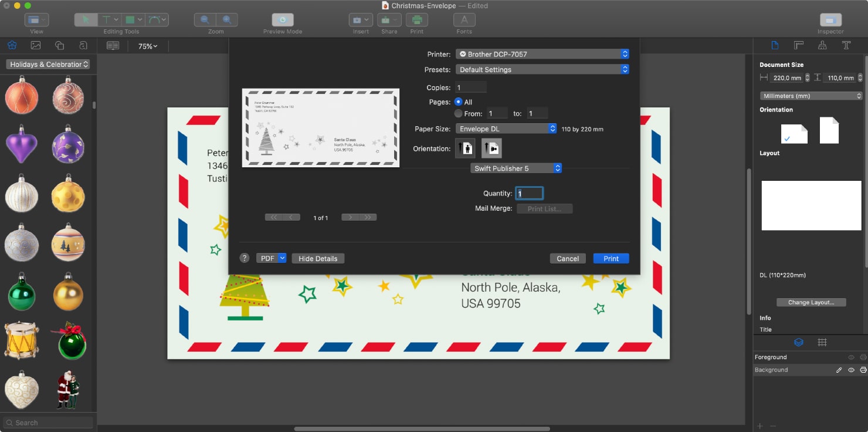Viewport: 868px width, 432px height.
Task: Open the Text art library panel
Action: [83, 45]
